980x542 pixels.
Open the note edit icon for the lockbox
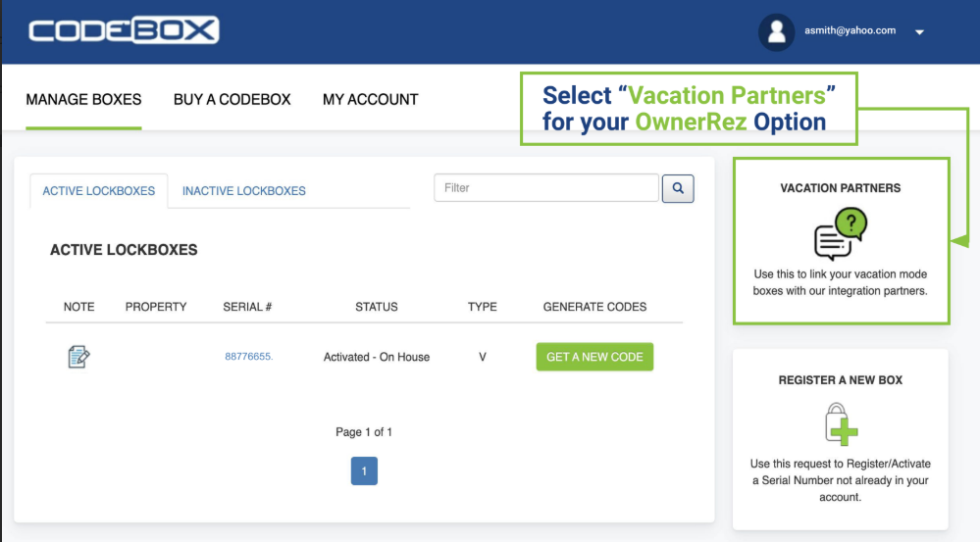(78, 357)
